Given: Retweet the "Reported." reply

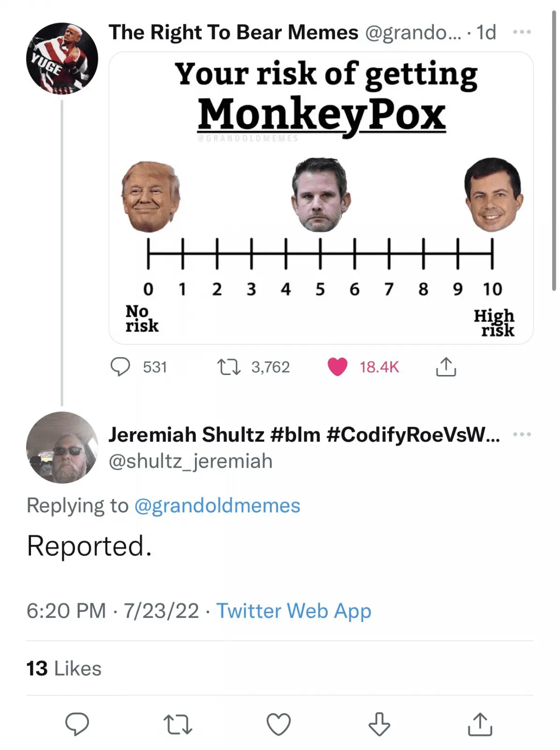Looking at the screenshot, I should point(178,724).
